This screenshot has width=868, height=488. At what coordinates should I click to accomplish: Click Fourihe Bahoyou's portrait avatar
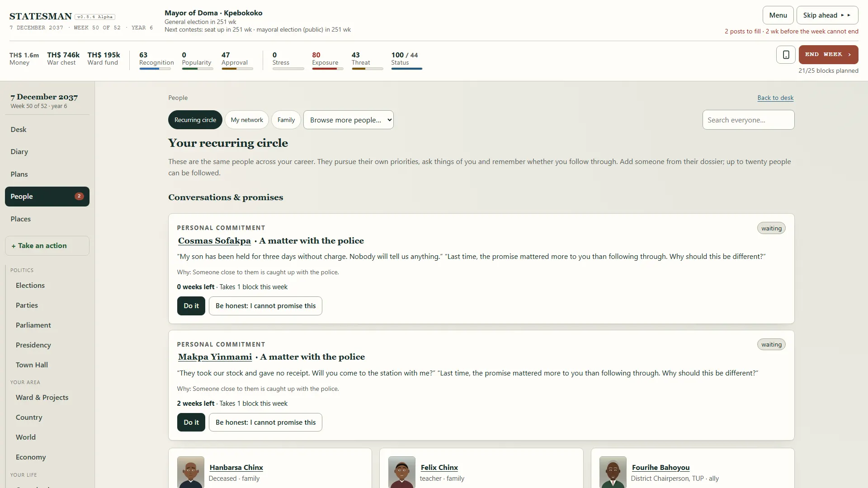[x=613, y=472]
